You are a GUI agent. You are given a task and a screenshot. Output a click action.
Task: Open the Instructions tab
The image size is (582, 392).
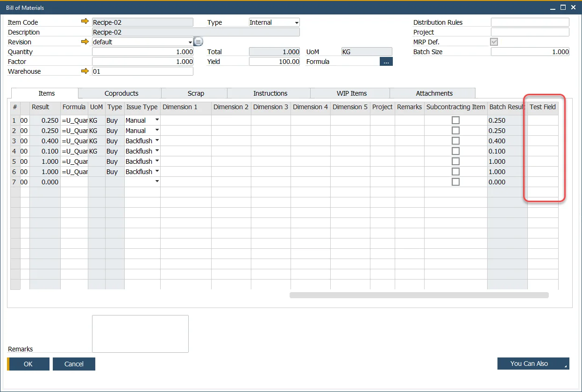[x=270, y=93]
